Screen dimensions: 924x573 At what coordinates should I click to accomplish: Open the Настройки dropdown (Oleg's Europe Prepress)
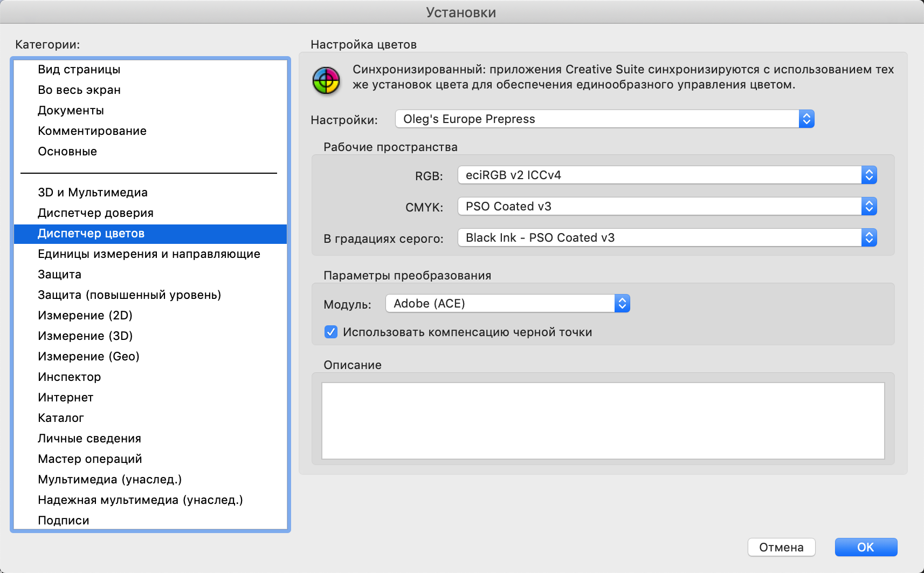pos(605,119)
